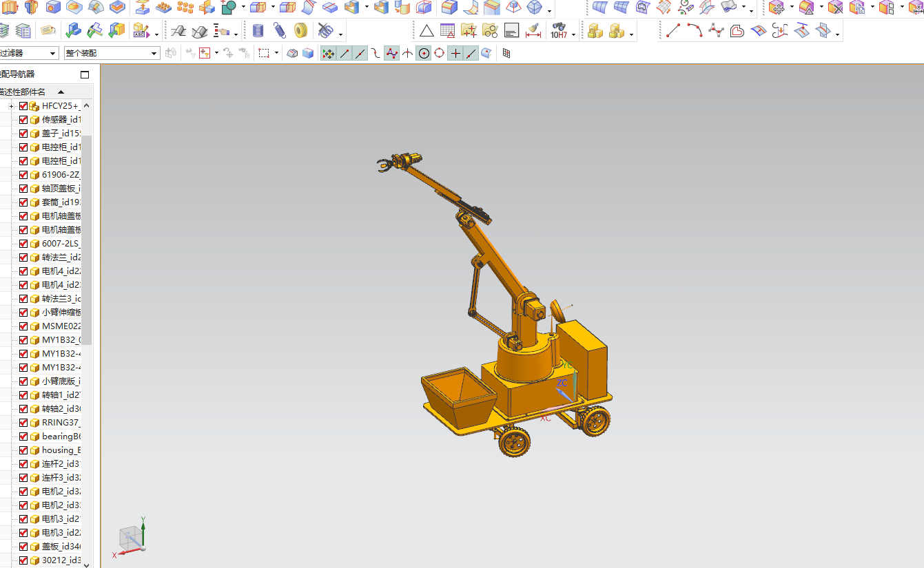Toggle visibility checkbox for housing_B part
The width and height of the screenshot is (924, 568).
click(x=23, y=450)
